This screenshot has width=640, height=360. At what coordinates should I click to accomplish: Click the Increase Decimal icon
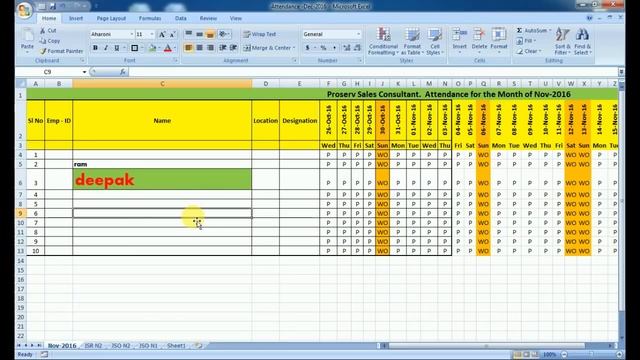pyautogui.click(x=347, y=48)
